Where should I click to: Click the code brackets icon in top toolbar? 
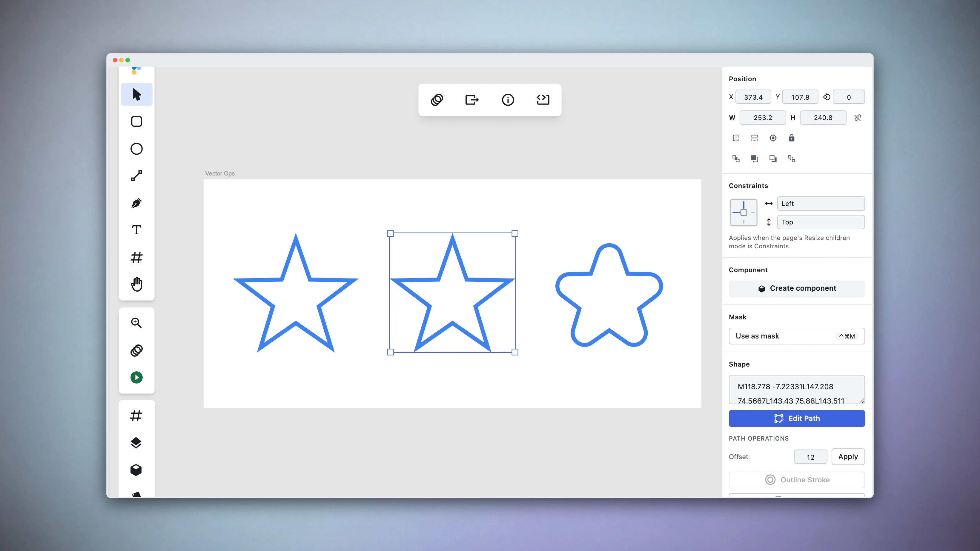543,100
